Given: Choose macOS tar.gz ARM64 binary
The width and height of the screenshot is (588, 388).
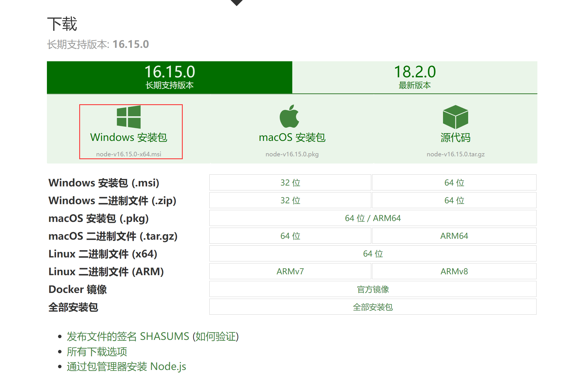Looking at the screenshot, I should point(454,236).
